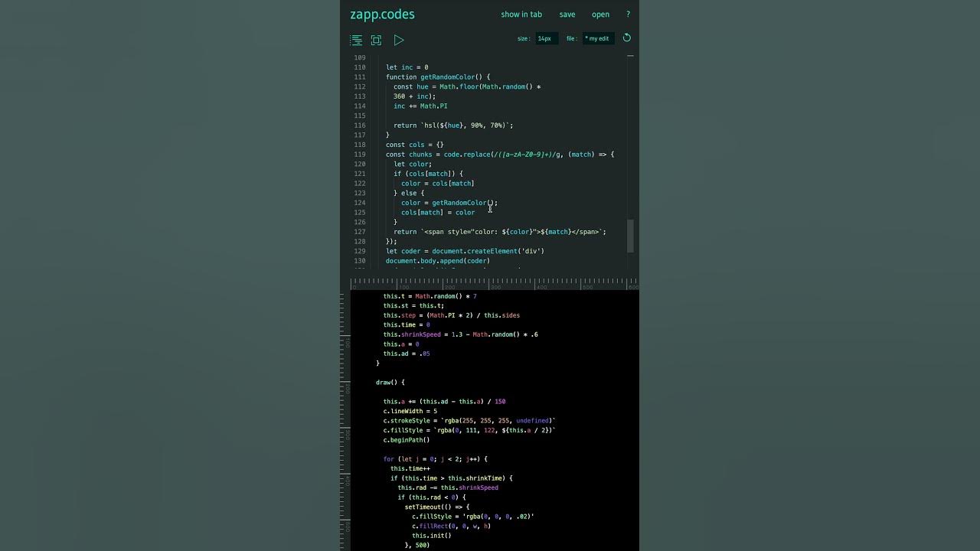Click 'this.time++' in preview
The width and height of the screenshot is (980, 551).
pyautogui.click(x=410, y=468)
